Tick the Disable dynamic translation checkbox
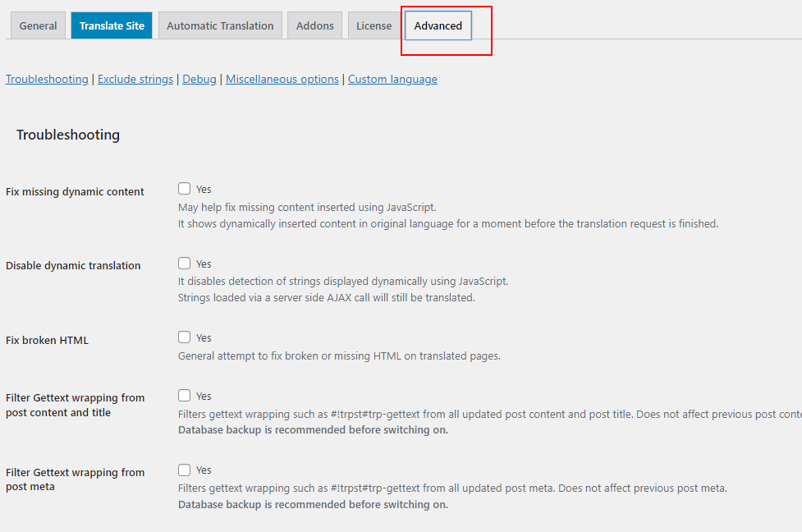 [185, 264]
